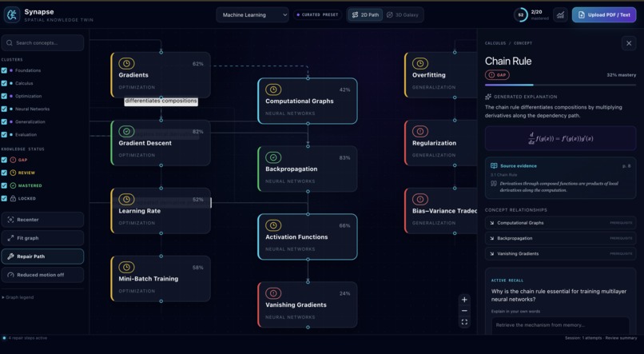Toggle the REVIEW knowledge status checkbox
This screenshot has height=354, width=644.
[x=4, y=173]
